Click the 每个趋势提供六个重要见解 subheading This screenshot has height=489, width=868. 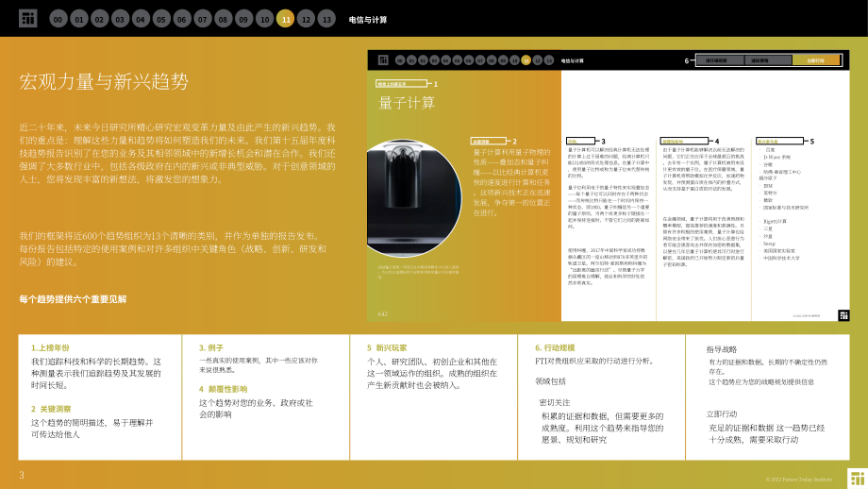tap(73, 299)
